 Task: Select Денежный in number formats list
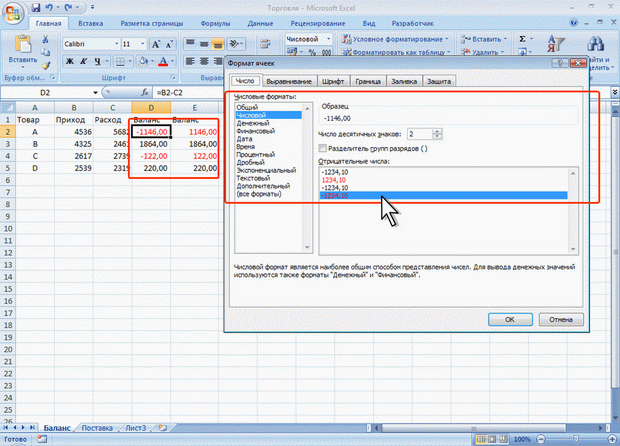coord(253,123)
